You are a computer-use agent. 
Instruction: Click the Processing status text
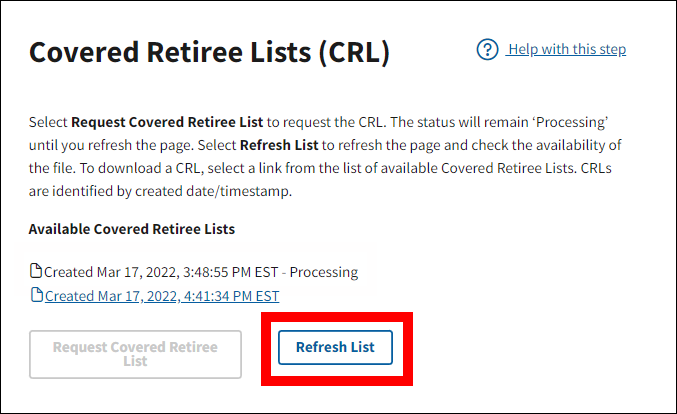pos(325,272)
